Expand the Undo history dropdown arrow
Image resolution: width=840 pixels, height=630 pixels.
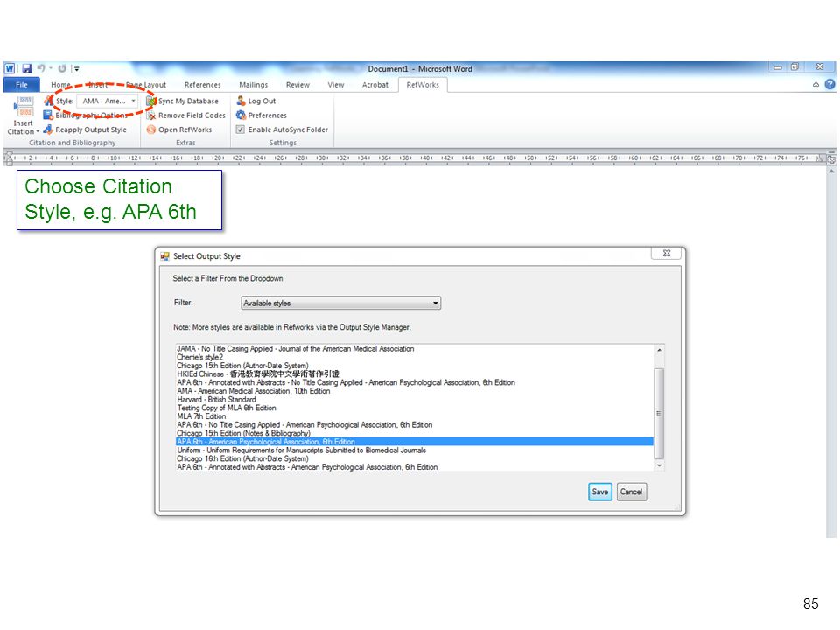[x=51, y=68]
